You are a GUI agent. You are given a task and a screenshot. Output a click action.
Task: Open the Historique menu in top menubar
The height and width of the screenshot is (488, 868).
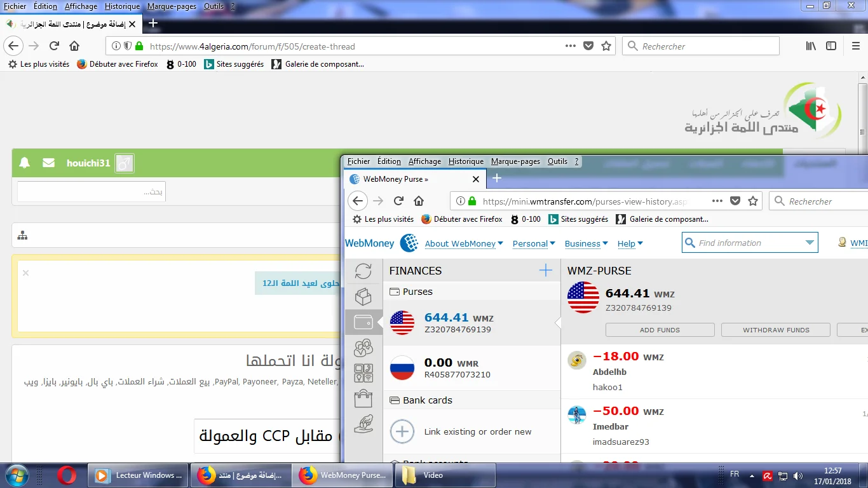click(x=122, y=6)
